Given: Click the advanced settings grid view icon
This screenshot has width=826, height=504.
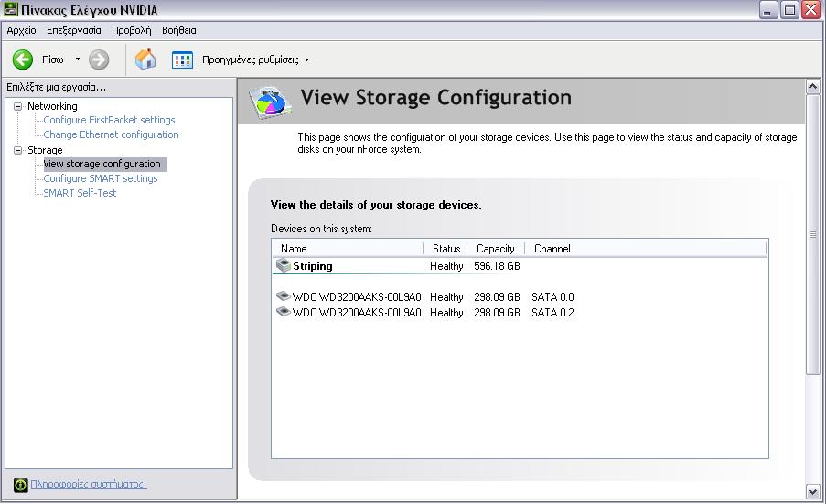Looking at the screenshot, I should tap(182, 60).
